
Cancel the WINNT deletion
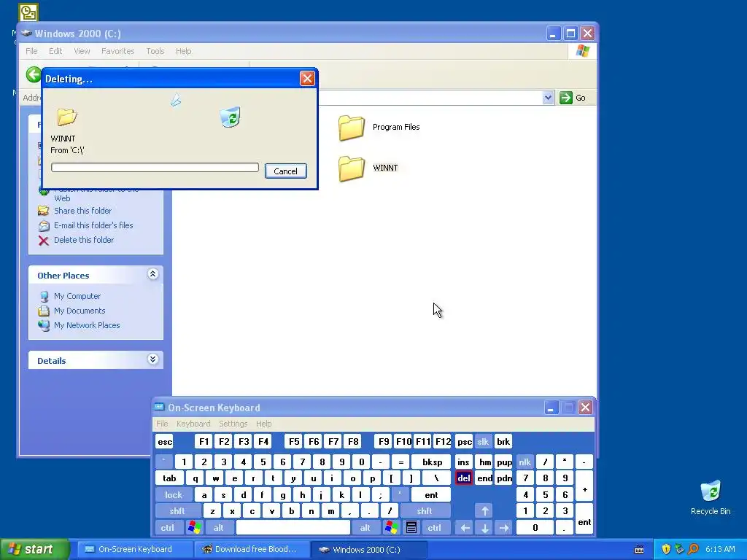tap(285, 171)
